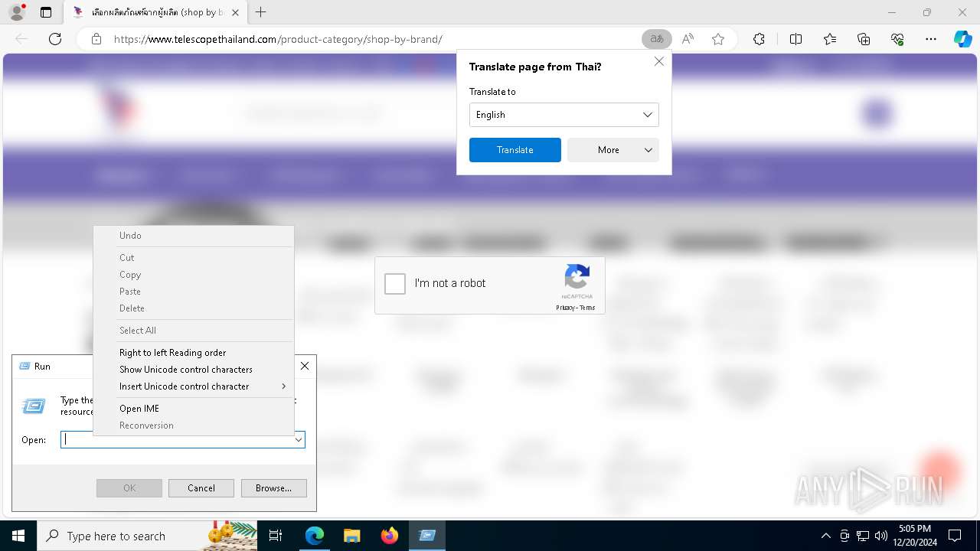Close the telescopethailand tab
The height and width of the screenshot is (551, 980).
[x=235, y=12]
